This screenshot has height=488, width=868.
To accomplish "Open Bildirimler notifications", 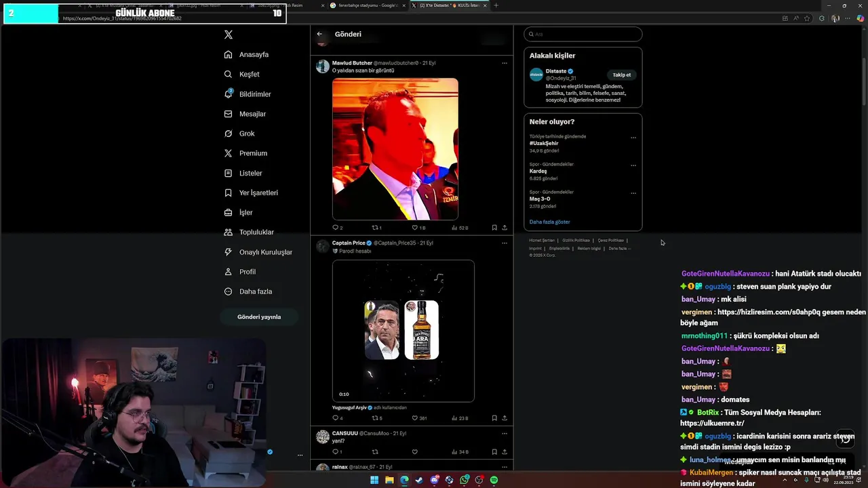I will pos(248,94).
